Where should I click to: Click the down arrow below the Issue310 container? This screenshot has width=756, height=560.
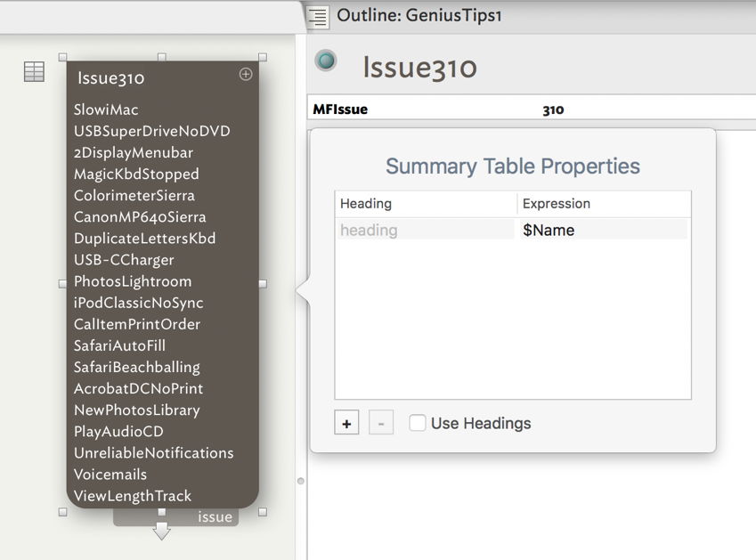[x=161, y=532]
